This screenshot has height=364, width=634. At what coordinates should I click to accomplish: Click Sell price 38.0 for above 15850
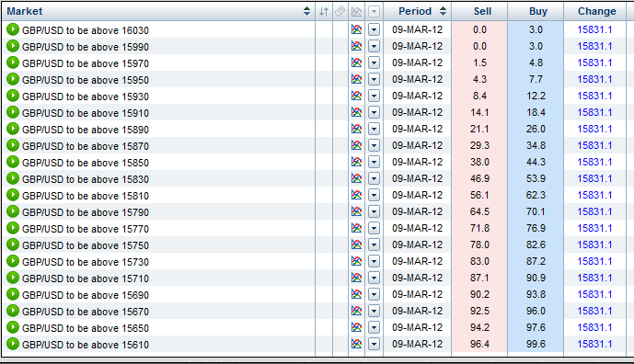coord(479,162)
